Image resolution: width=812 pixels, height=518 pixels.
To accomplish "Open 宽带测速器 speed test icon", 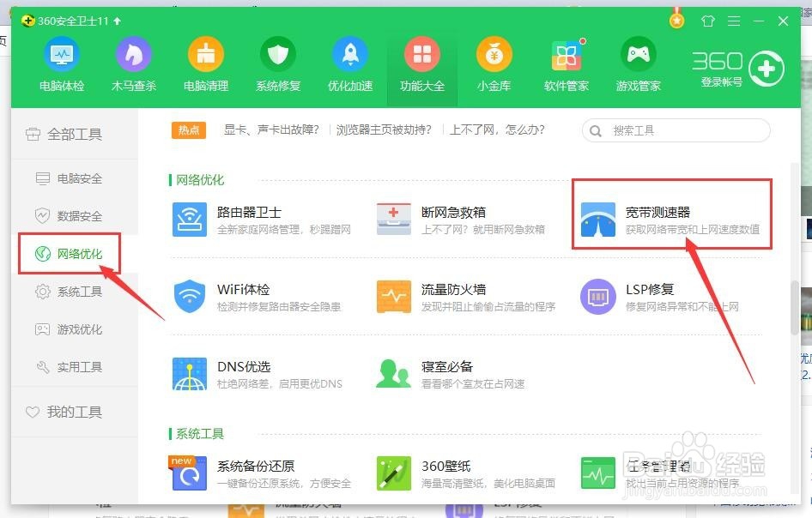I will click(x=598, y=220).
